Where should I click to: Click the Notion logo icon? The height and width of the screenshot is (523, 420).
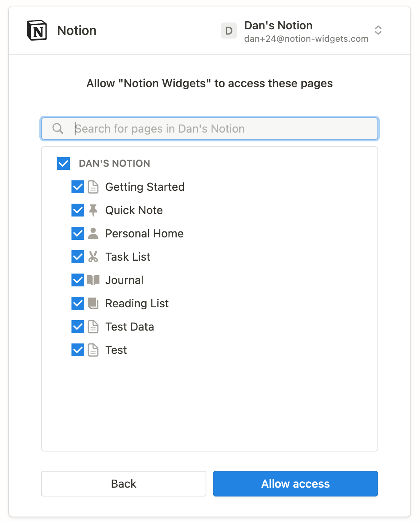pos(37,30)
